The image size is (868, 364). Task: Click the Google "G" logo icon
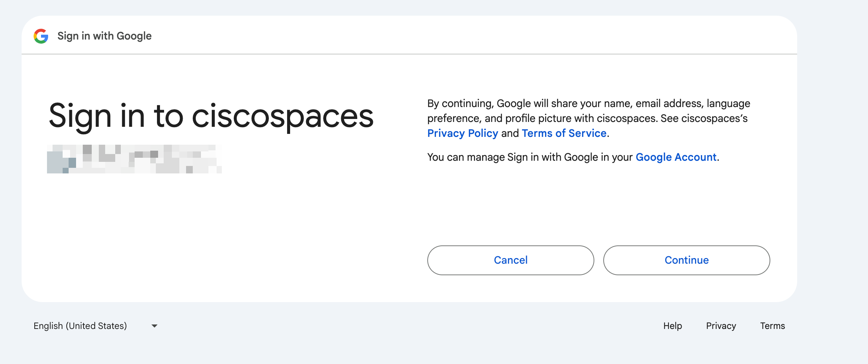pos(41,35)
